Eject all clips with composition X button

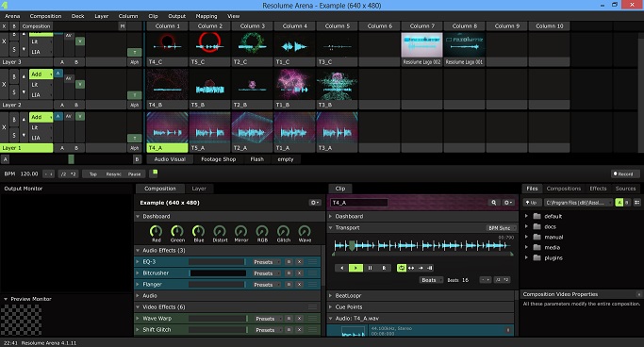click(4, 26)
